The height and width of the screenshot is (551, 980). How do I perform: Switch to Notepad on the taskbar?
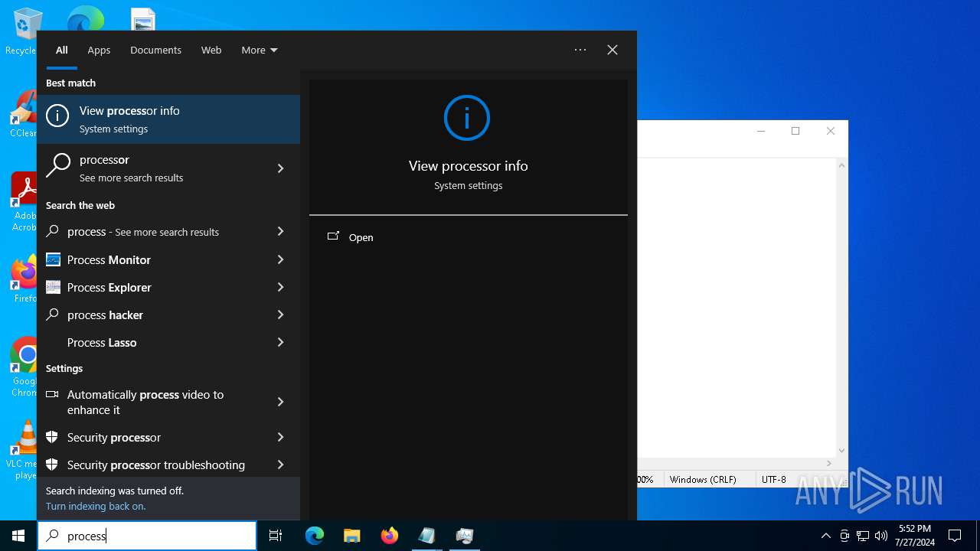(x=427, y=536)
